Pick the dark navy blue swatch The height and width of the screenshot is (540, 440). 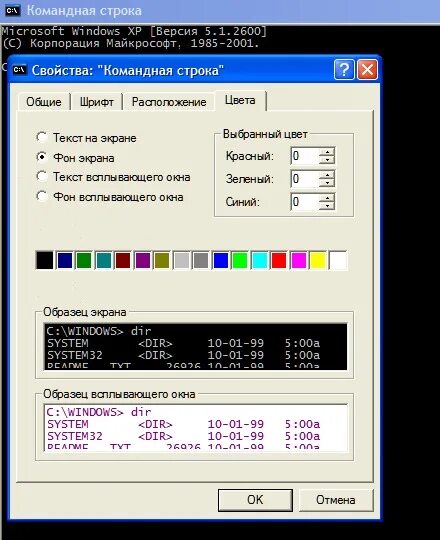(x=64, y=260)
